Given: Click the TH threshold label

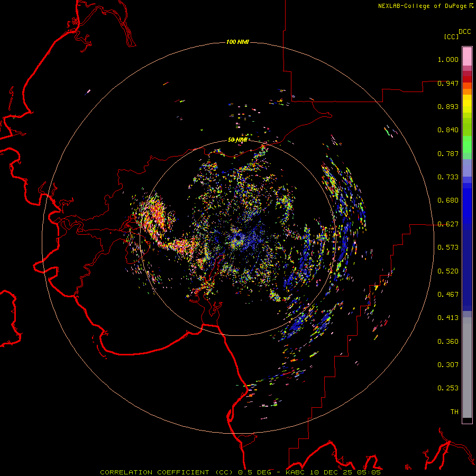Looking at the screenshot, I should coord(454,412).
